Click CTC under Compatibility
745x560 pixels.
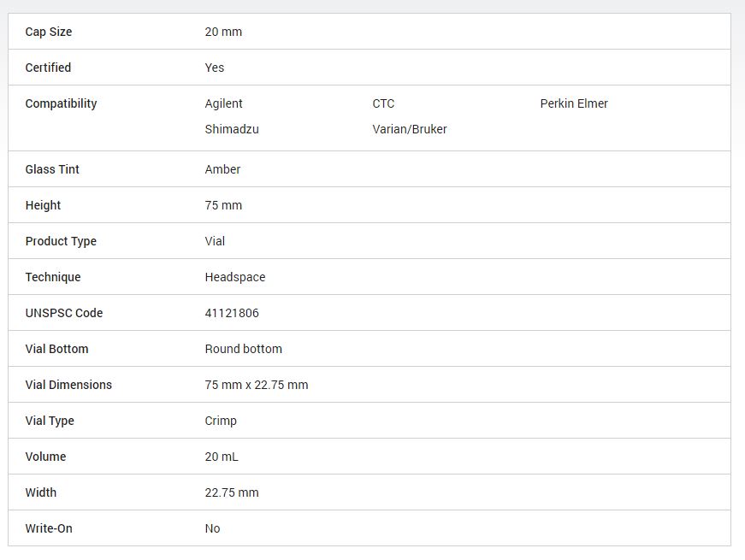[x=383, y=103]
